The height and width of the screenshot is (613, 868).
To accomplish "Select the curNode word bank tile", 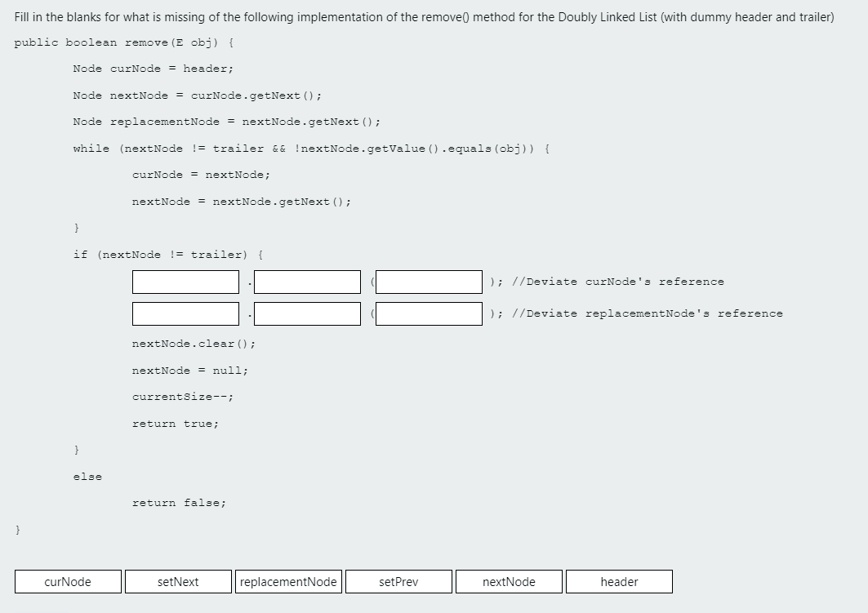I will coord(68,581).
